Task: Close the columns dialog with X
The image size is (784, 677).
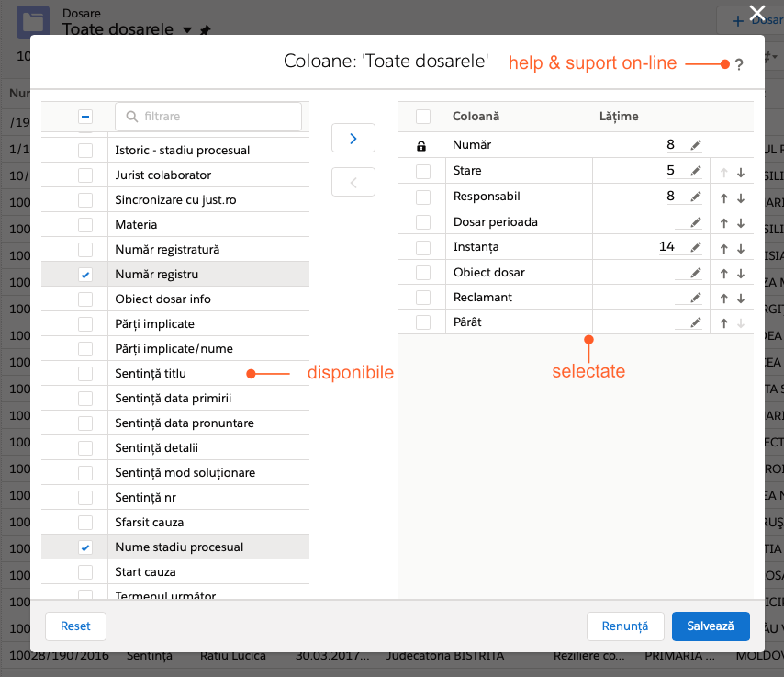Action: tap(757, 13)
